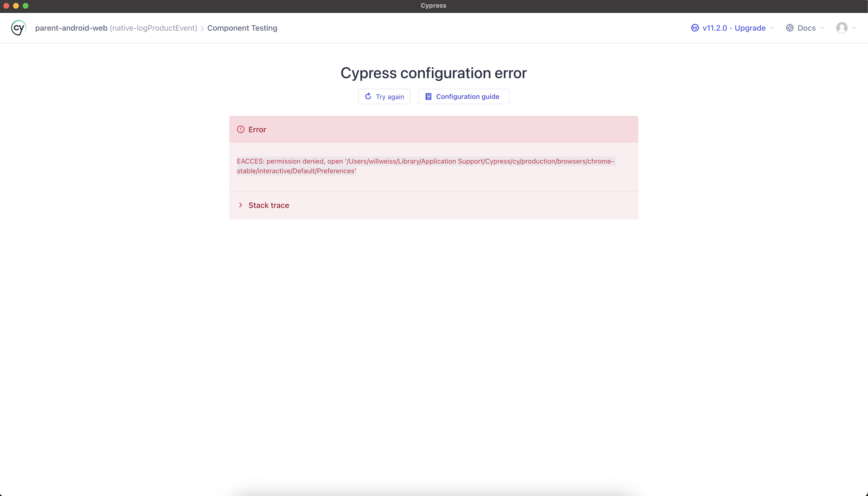Click the green zoom traffic light button
The width and height of the screenshot is (868, 496).
coord(26,6)
